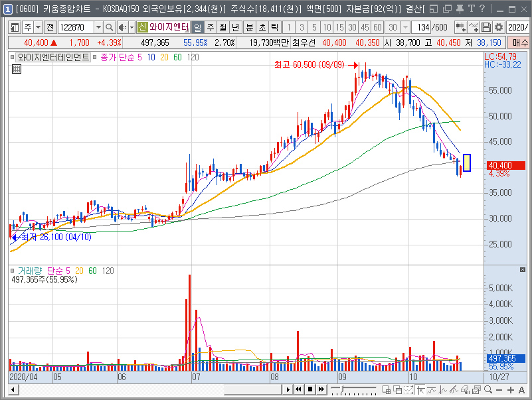Close the volume panel with the X icon
This screenshot has width=532, height=400.
(523, 269)
